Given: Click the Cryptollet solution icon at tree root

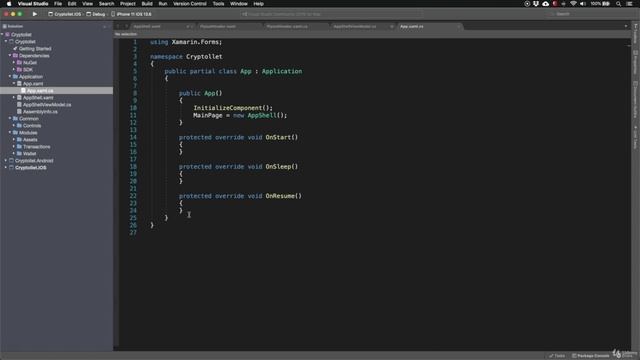Looking at the screenshot, I should pyautogui.click(x=7, y=35).
